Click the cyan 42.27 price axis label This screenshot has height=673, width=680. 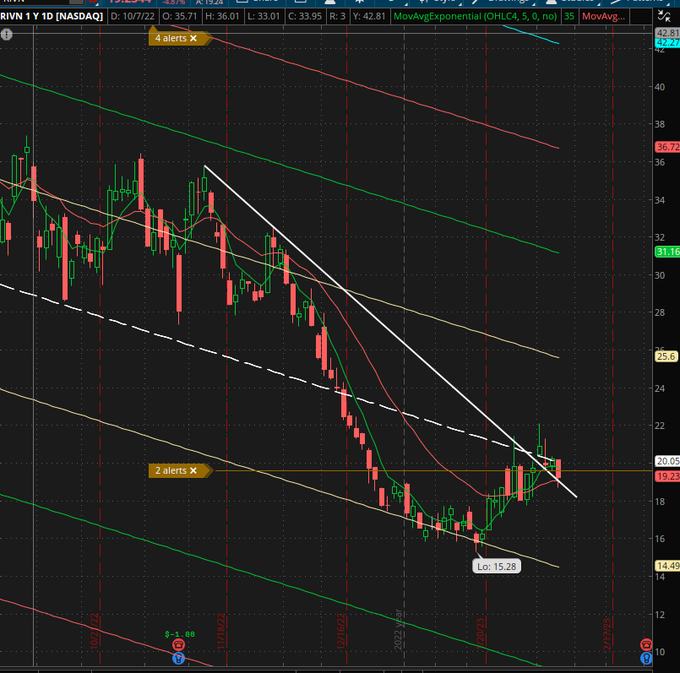[x=667, y=42]
